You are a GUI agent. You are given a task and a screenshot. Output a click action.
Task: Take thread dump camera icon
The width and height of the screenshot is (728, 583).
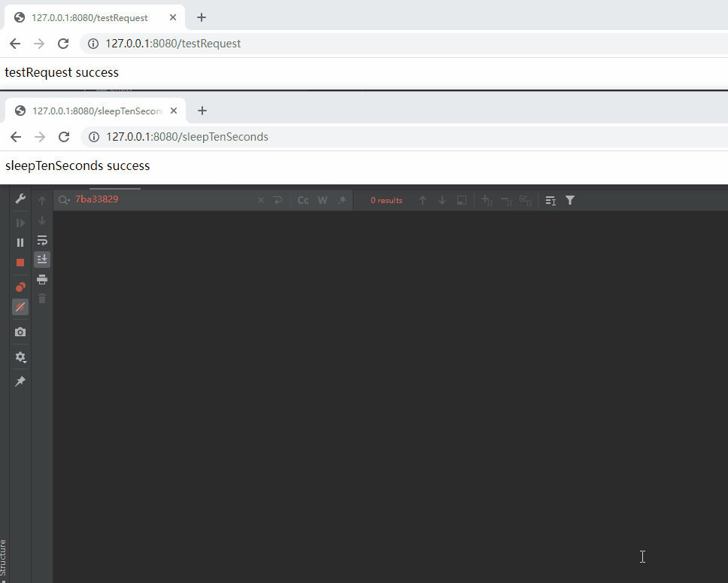pos(20,332)
